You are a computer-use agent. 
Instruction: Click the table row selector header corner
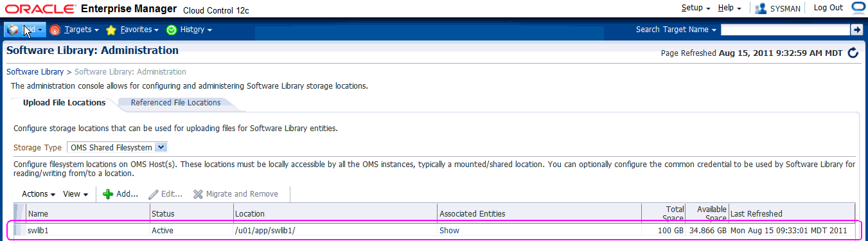click(x=19, y=213)
